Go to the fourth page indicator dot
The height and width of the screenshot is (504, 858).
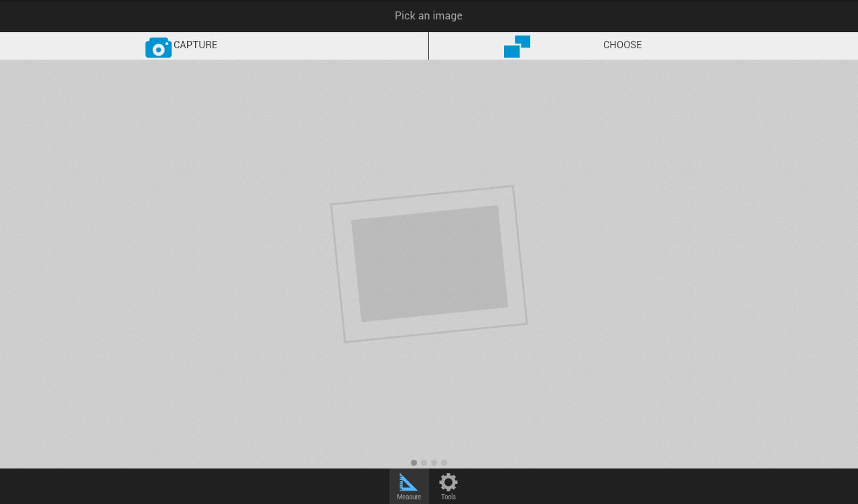pos(444,462)
